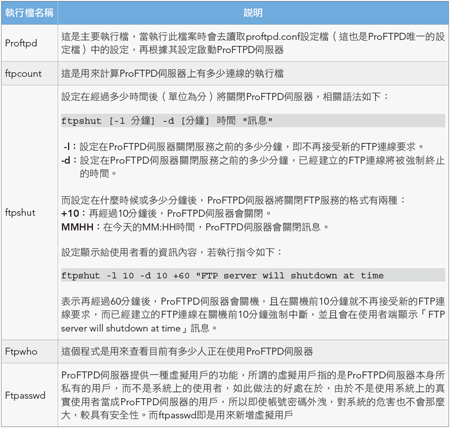Click the +10 format explanation line

[166, 213]
